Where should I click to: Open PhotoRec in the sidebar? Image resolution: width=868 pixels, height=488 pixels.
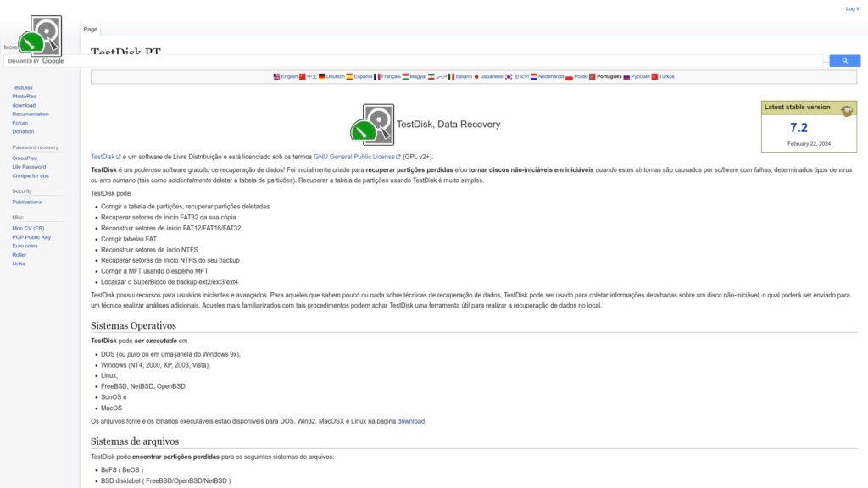pos(24,97)
